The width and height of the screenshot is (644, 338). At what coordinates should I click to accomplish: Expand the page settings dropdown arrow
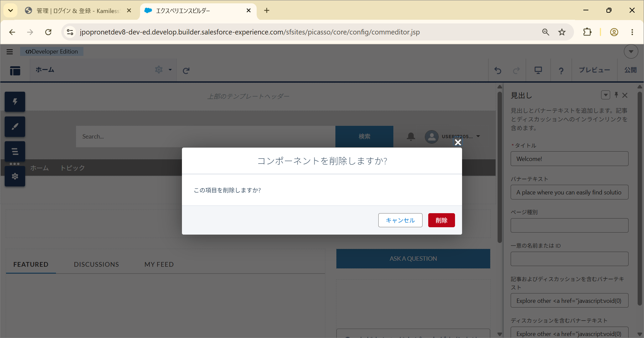coord(170,70)
